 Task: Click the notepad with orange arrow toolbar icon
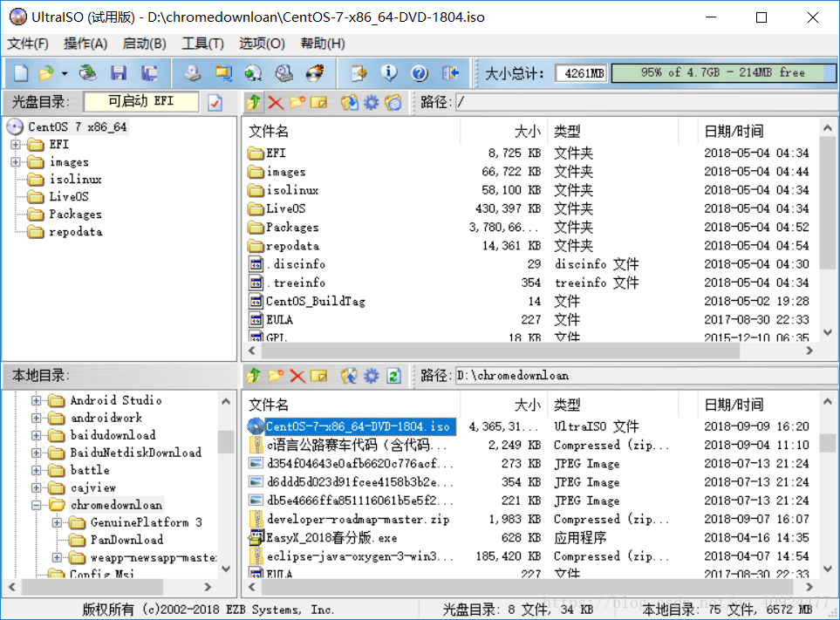point(359,73)
